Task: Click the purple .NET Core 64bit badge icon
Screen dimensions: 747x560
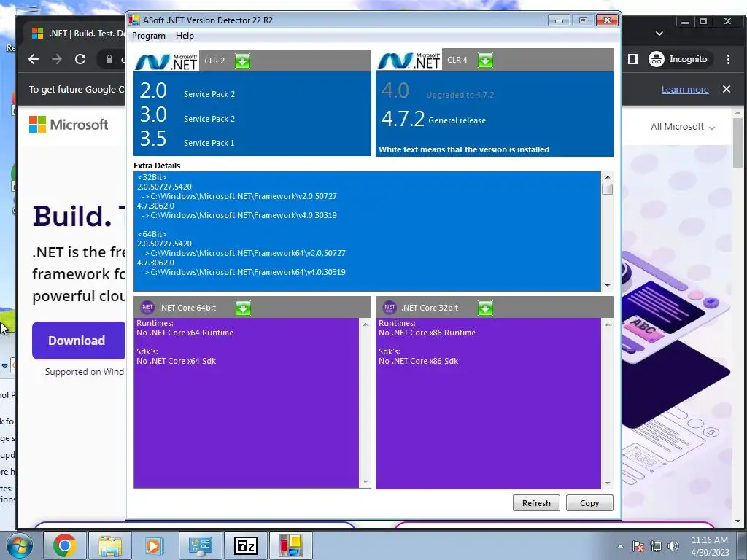Action: click(147, 308)
